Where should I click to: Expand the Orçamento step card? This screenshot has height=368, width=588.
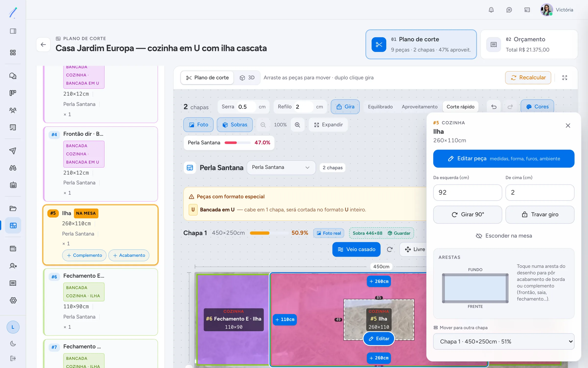pos(529,44)
